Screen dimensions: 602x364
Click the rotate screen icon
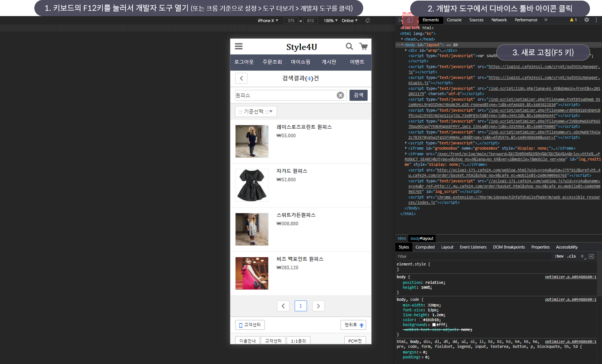(x=368, y=20)
